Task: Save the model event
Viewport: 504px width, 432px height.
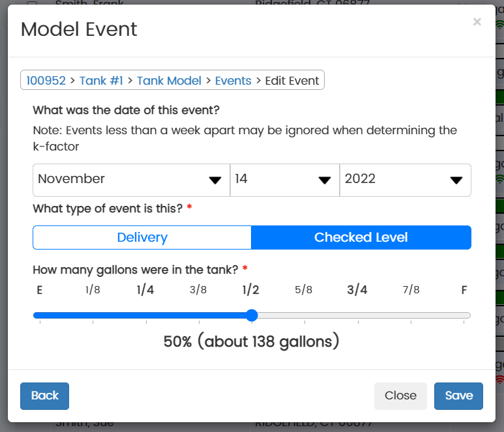Action: pos(458,396)
